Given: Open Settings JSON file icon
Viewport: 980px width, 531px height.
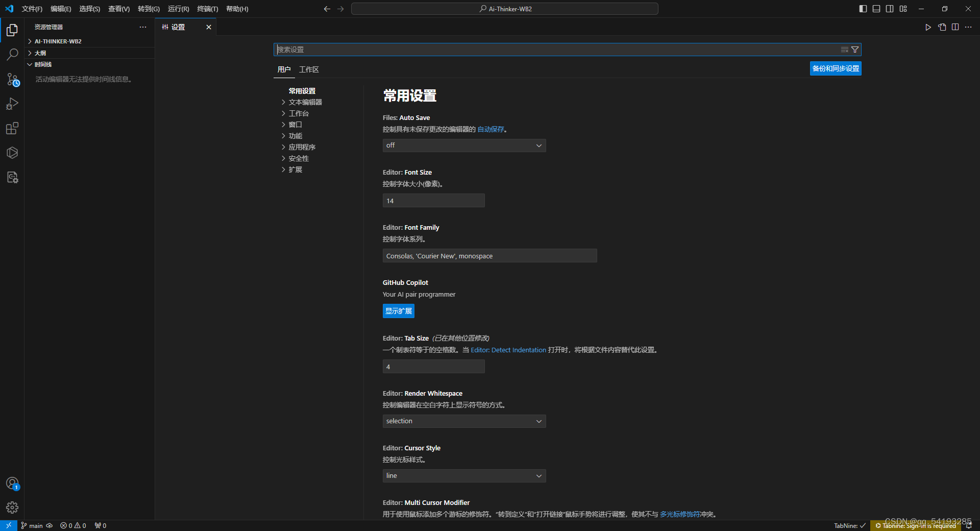Looking at the screenshot, I should [942, 27].
